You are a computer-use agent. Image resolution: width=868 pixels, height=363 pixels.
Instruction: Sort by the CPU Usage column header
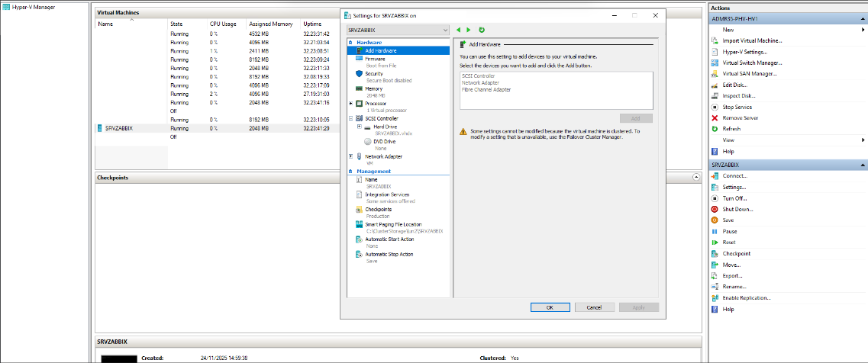[227, 24]
